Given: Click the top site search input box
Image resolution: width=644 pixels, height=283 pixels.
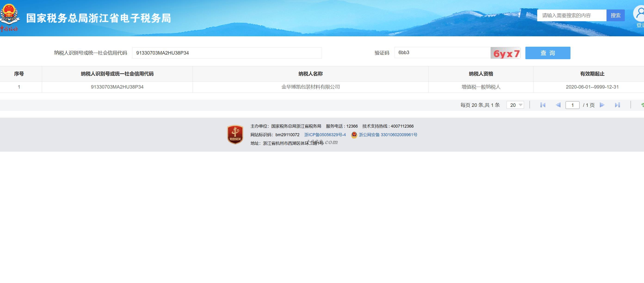Looking at the screenshot, I should pos(571,15).
